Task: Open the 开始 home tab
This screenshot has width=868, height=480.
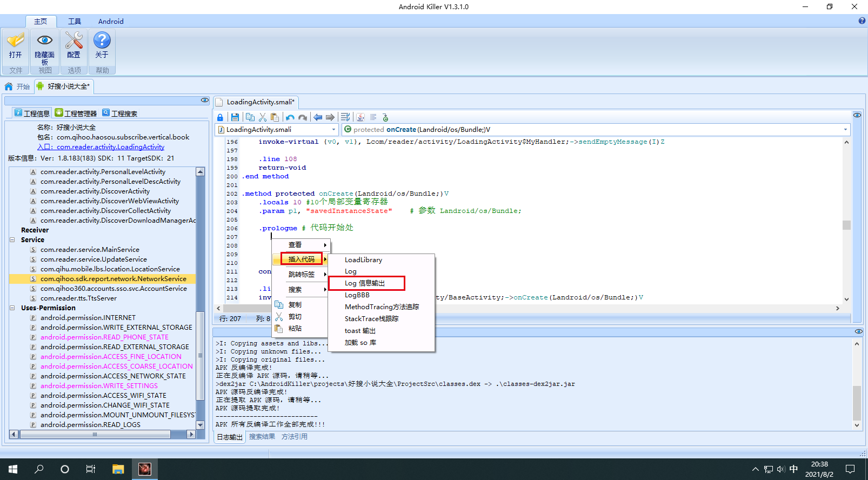Action: [18, 86]
